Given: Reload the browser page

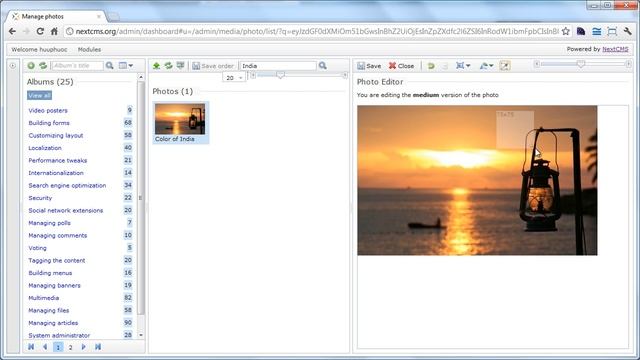Looking at the screenshot, I should pyautogui.click(x=40, y=31).
